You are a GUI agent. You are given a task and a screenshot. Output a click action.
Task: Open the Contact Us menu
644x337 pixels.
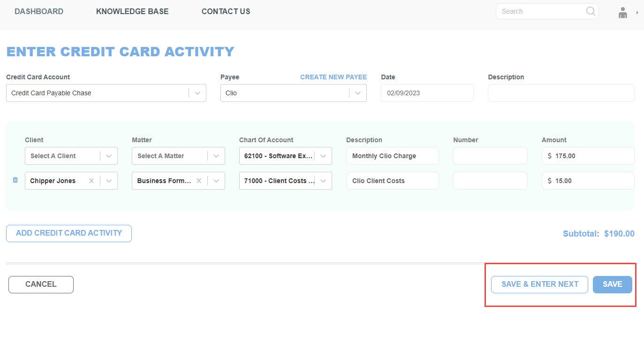[x=226, y=11]
